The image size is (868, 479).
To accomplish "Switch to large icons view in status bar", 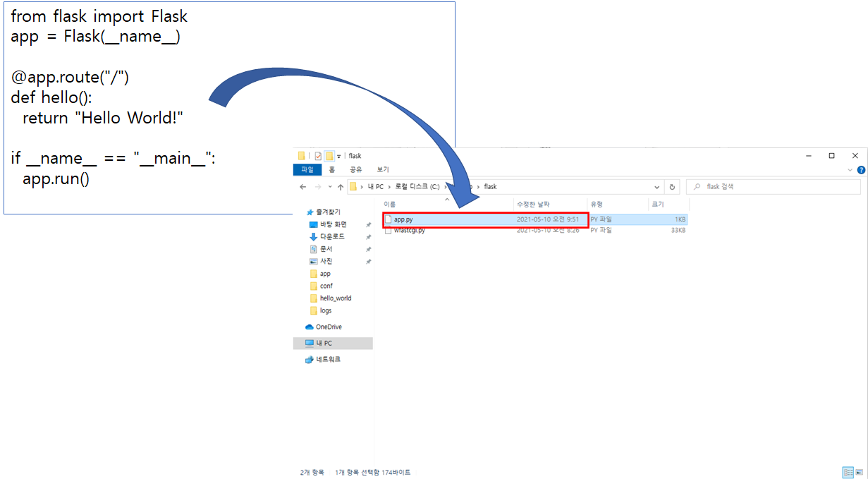I will (x=860, y=472).
